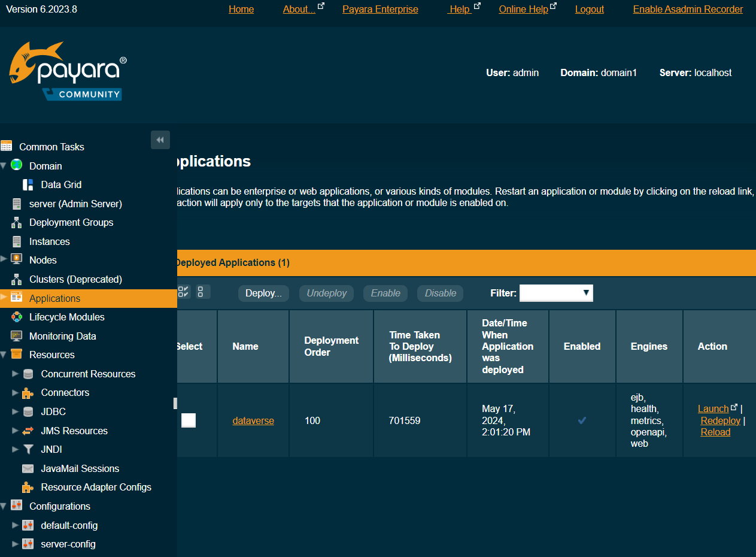
Task: Click Enable Asadmin Recorder in top bar
Action: (x=688, y=10)
